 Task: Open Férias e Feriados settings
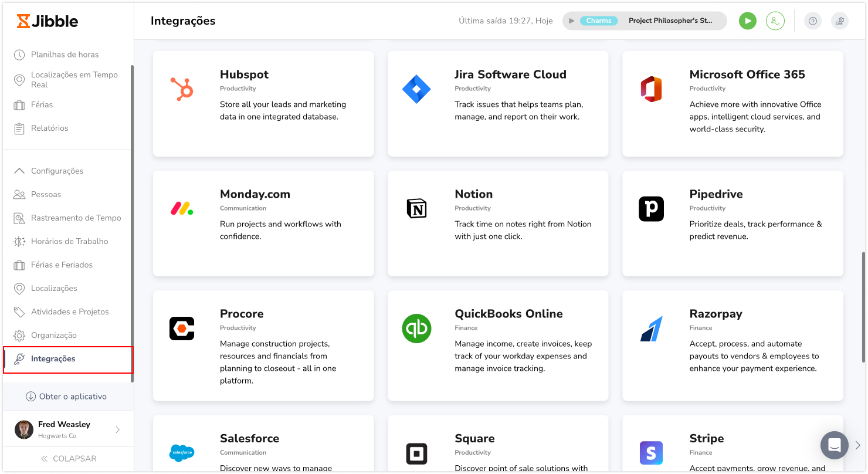tap(62, 265)
